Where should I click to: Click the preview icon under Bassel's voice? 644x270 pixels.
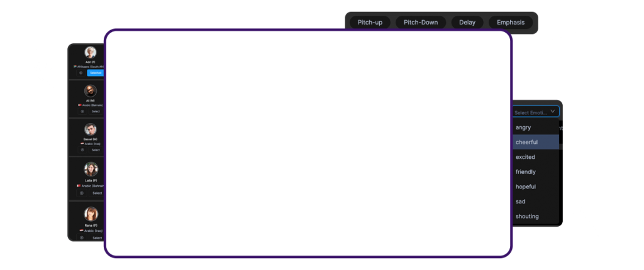click(82, 149)
